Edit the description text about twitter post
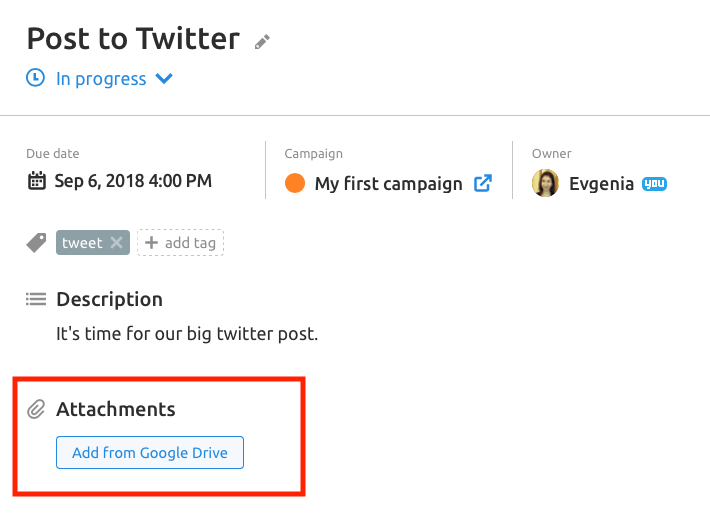 [x=187, y=334]
